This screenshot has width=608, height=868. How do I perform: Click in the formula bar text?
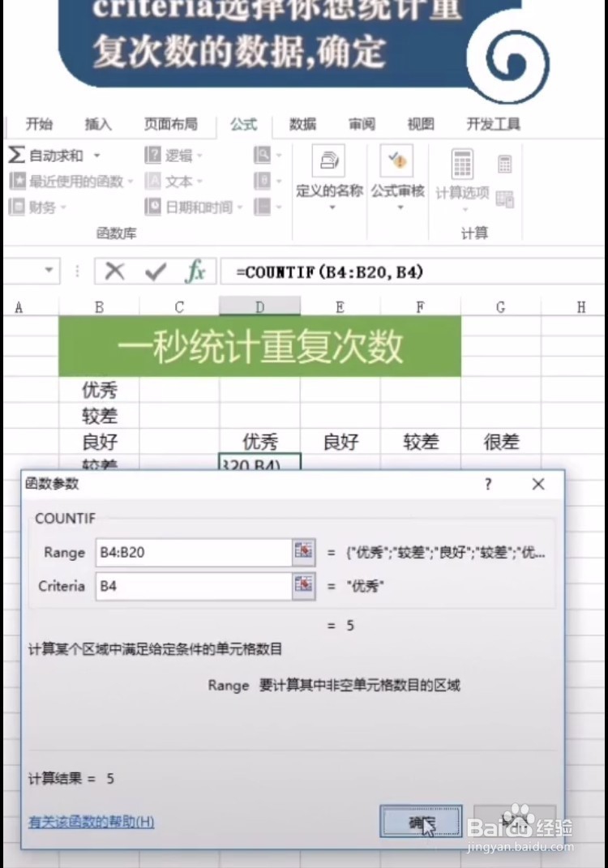tap(329, 272)
